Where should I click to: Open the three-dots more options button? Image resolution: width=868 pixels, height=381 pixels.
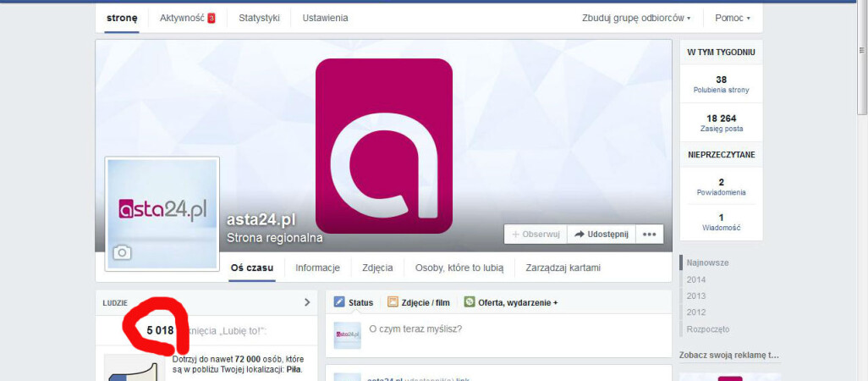pos(650,235)
